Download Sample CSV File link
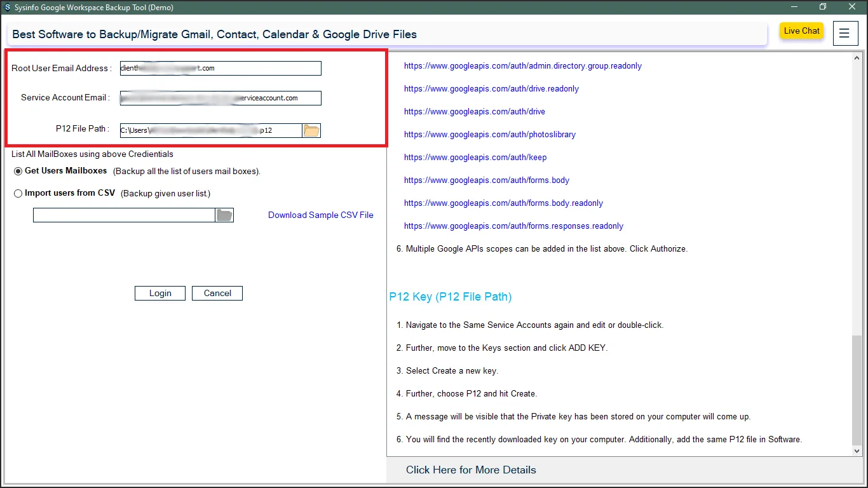 [x=321, y=215]
